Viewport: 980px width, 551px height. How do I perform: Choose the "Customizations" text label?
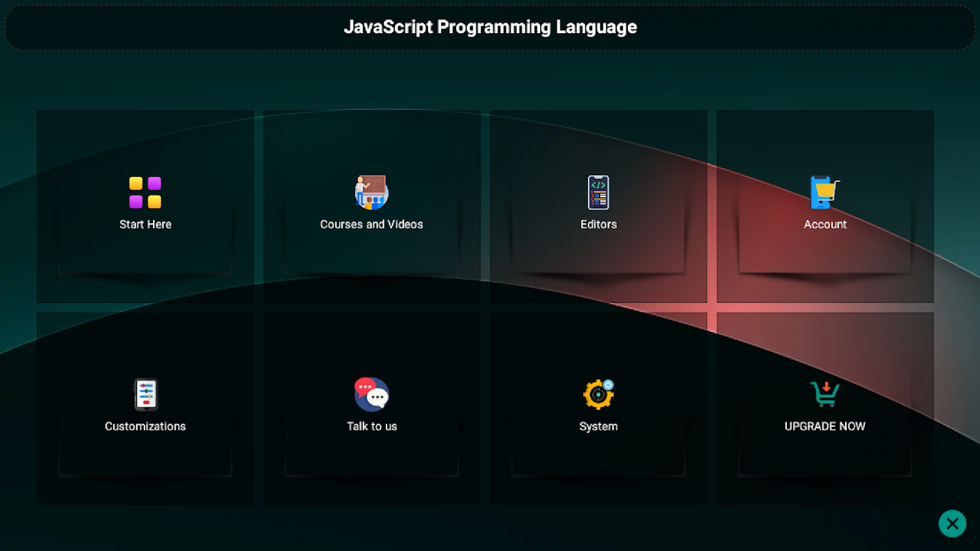(x=145, y=426)
